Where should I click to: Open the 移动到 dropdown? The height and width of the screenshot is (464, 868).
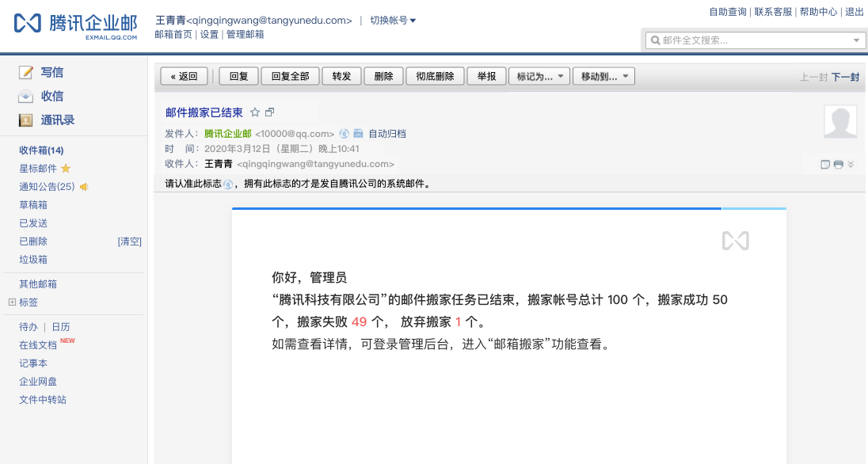tap(604, 77)
